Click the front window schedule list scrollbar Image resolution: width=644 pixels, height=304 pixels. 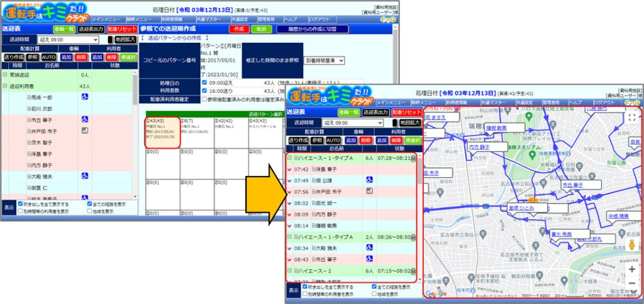[418, 217]
